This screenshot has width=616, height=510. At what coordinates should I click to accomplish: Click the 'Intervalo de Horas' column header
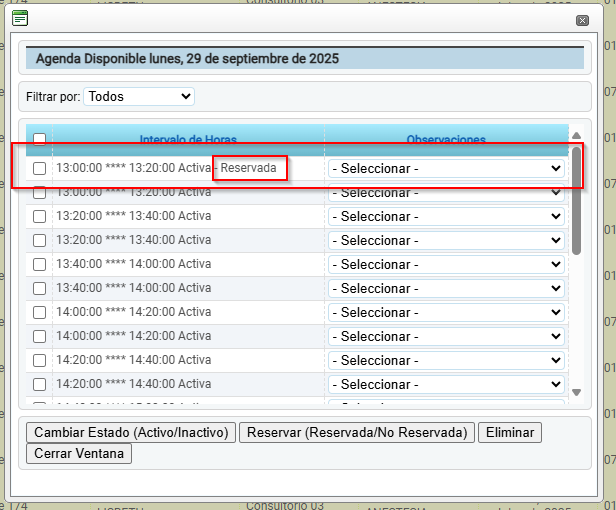[x=188, y=140]
